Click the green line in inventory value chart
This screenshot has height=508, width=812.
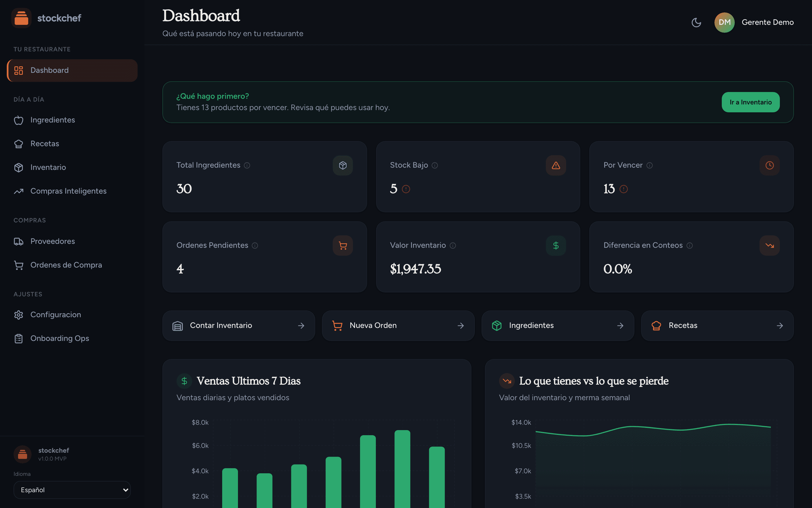653,428
